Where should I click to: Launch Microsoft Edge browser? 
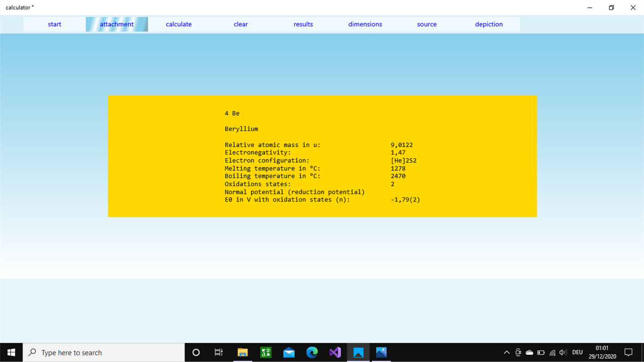click(312, 352)
